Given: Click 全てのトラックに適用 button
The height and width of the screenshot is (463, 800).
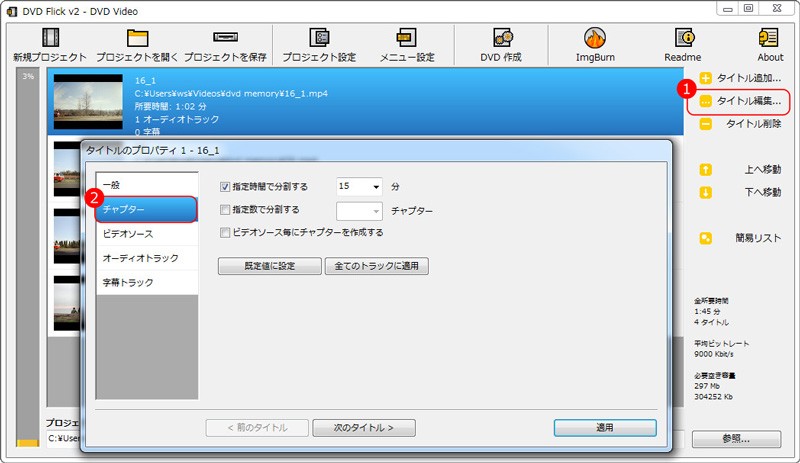Looking at the screenshot, I should [377, 266].
